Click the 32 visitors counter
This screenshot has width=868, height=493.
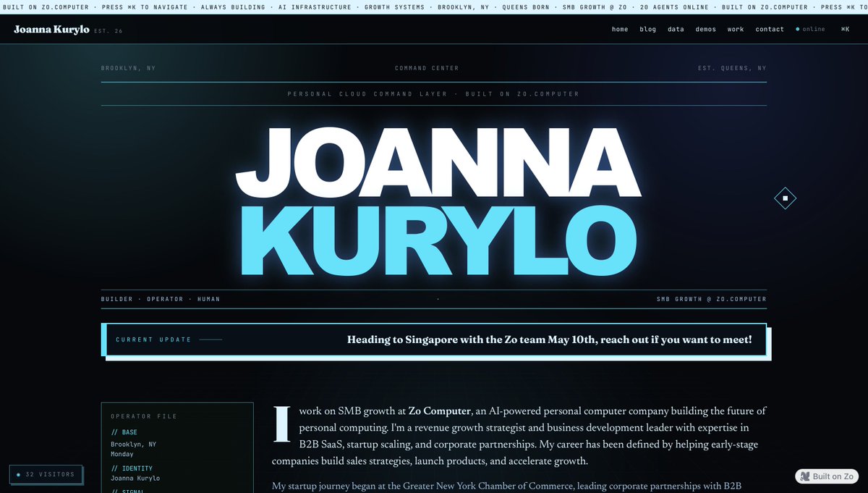pos(46,475)
